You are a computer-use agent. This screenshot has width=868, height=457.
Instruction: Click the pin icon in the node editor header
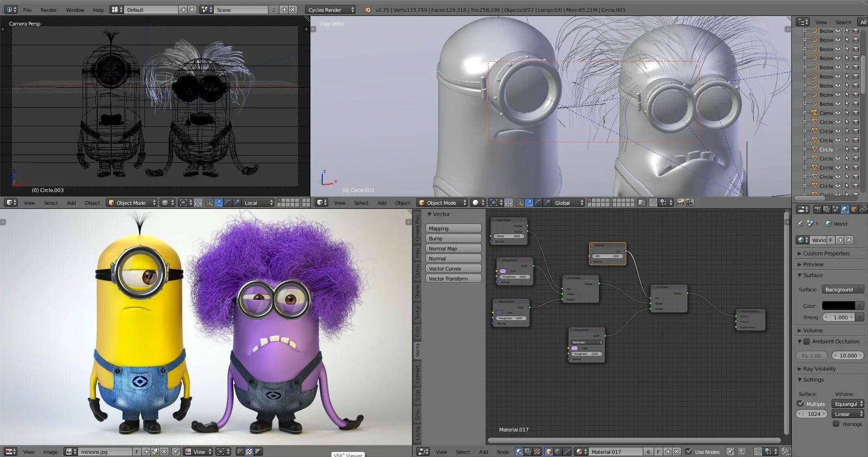[730, 452]
